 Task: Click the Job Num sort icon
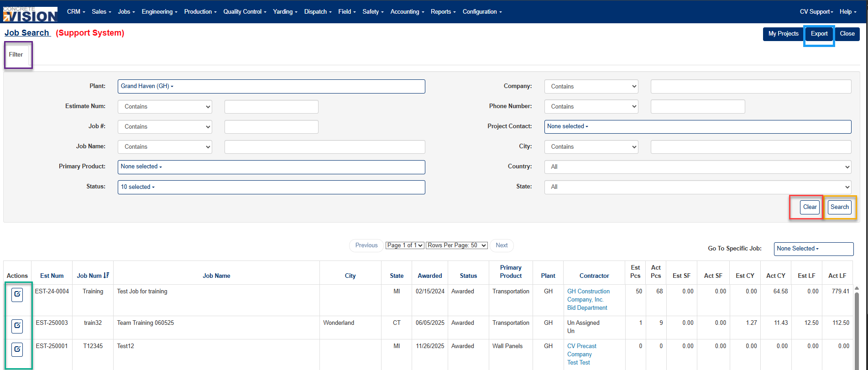(106, 275)
